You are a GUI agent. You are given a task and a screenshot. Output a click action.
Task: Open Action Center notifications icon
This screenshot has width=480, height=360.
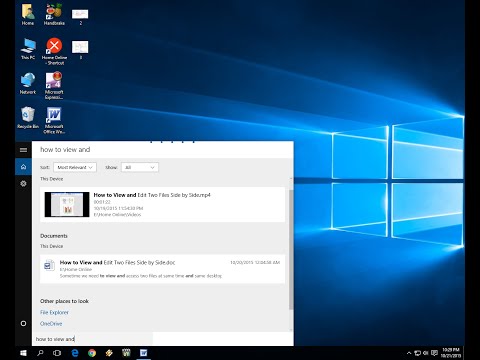coord(434,353)
